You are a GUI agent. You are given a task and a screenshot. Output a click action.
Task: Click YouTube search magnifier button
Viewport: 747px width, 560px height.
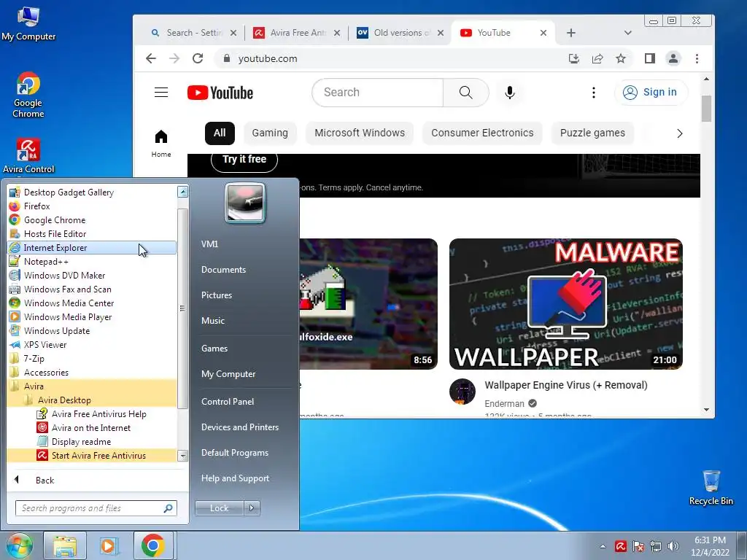coord(466,93)
